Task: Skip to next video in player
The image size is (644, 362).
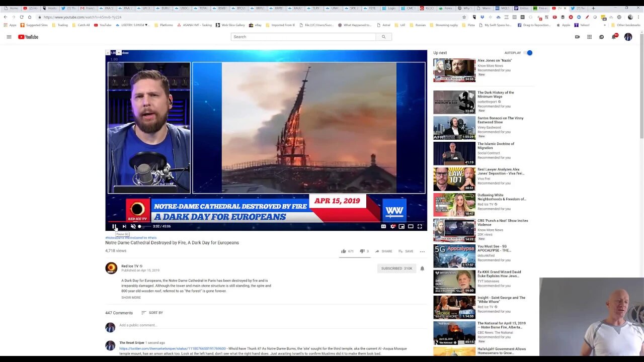Action: tap(124, 226)
